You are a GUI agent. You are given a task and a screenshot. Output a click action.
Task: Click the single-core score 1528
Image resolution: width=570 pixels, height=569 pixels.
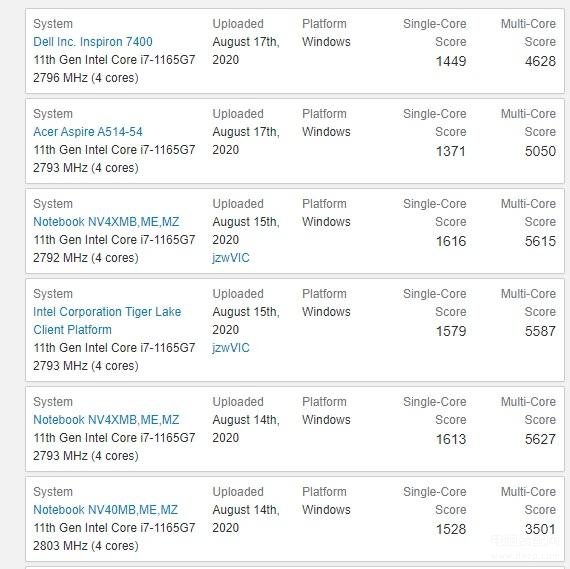click(x=451, y=529)
